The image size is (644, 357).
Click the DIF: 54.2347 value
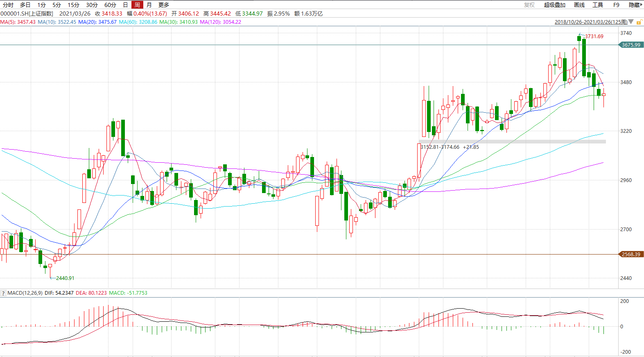coord(59,293)
